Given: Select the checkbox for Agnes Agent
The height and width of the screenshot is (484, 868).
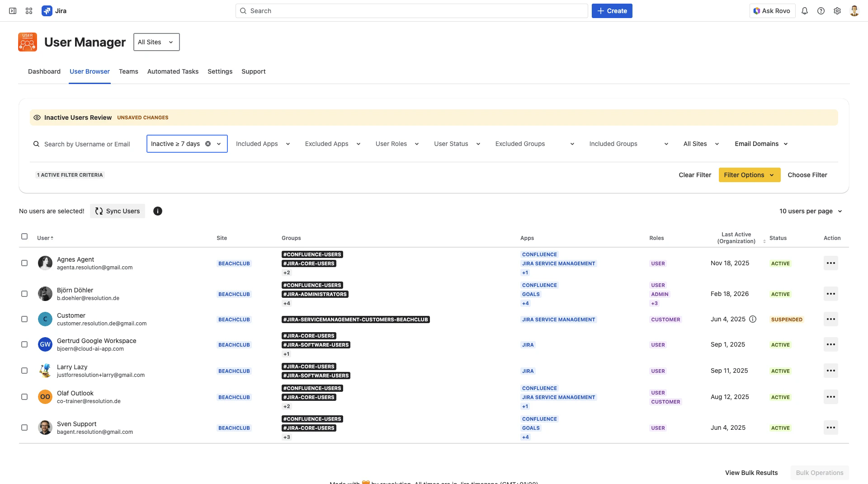Looking at the screenshot, I should 24,263.
